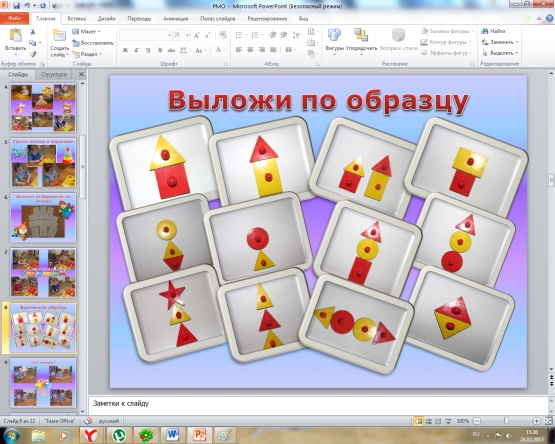Toggle italic К formatting
Image resolution: width=555 pixels, height=444 pixels.
137,50
